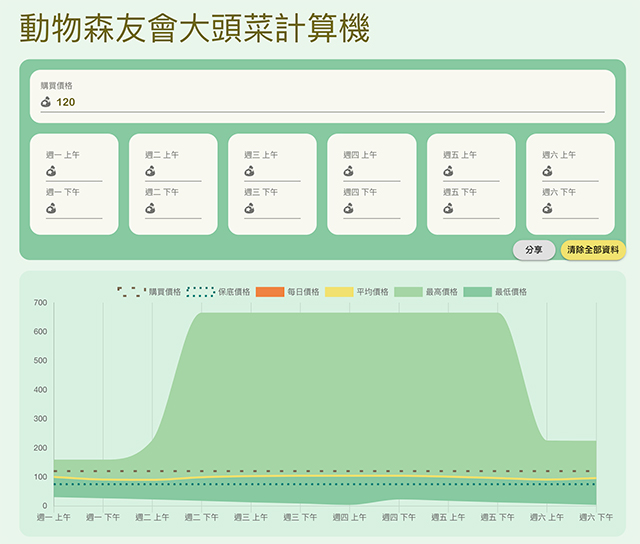640x544 pixels.
Task: Click the 分享 share button
Action: [534, 250]
